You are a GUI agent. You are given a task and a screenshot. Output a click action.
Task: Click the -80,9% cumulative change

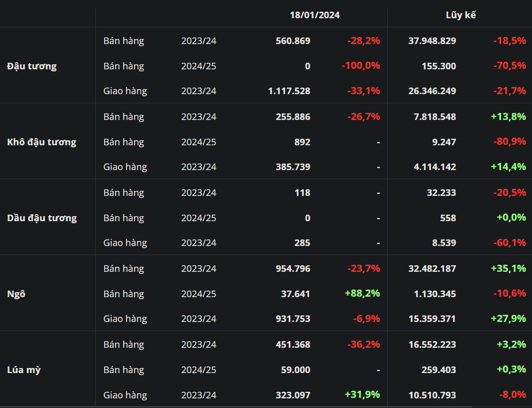coord(509,142)
